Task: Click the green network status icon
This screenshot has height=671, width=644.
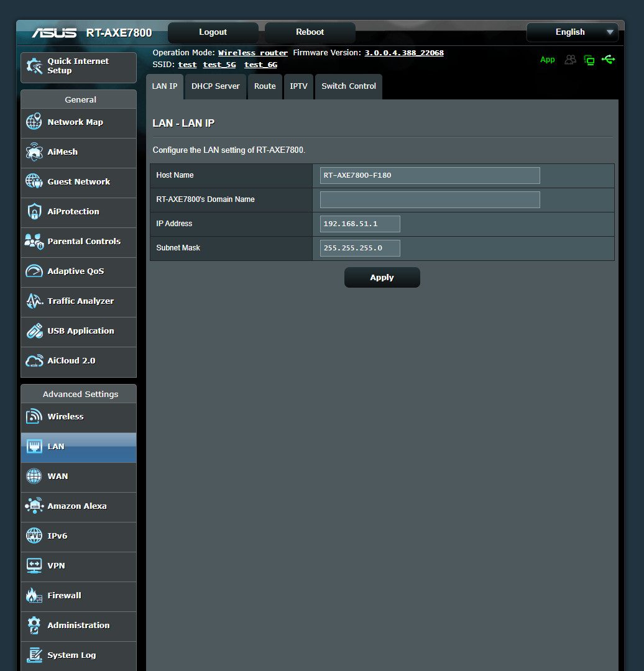Action: [x=589, y=60]
